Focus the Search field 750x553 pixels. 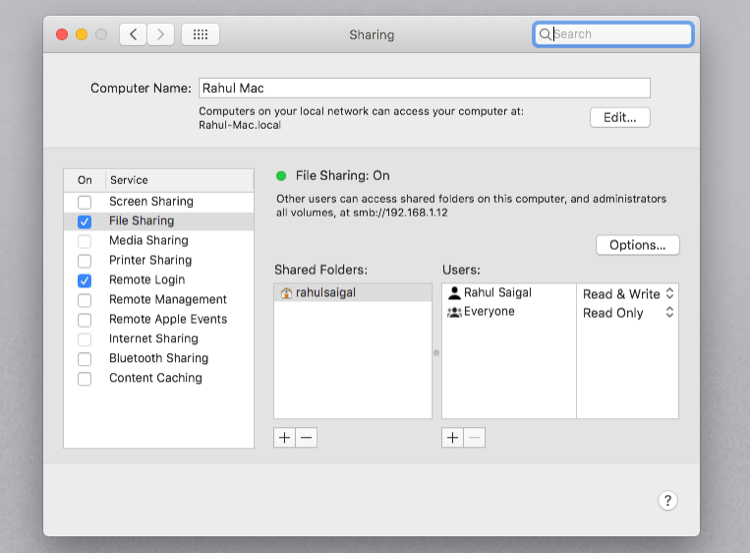click(613, 34)
